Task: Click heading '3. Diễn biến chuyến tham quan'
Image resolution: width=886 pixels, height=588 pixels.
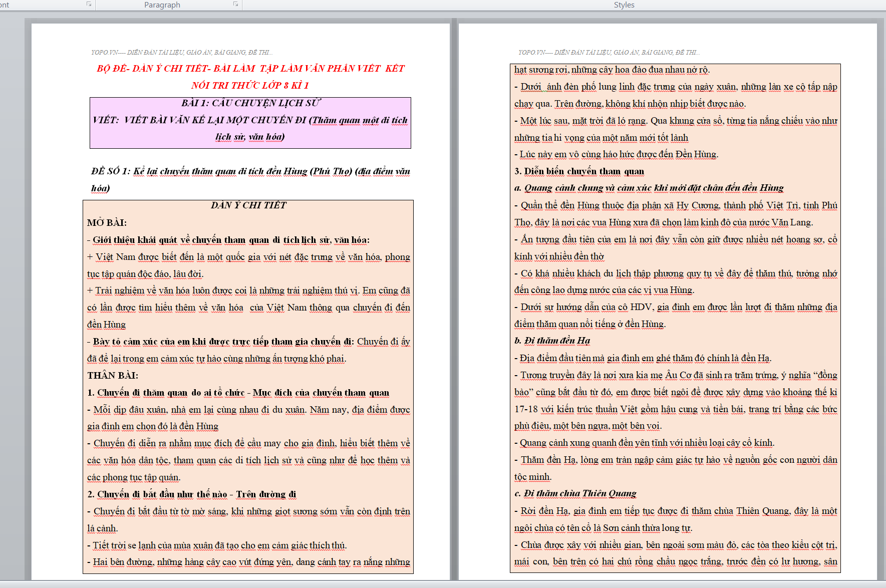Action: point(579,171)
